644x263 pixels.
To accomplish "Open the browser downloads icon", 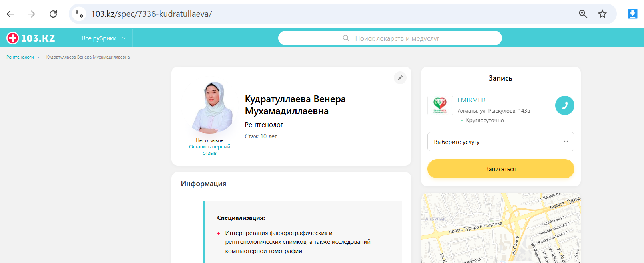I will 632,14.
